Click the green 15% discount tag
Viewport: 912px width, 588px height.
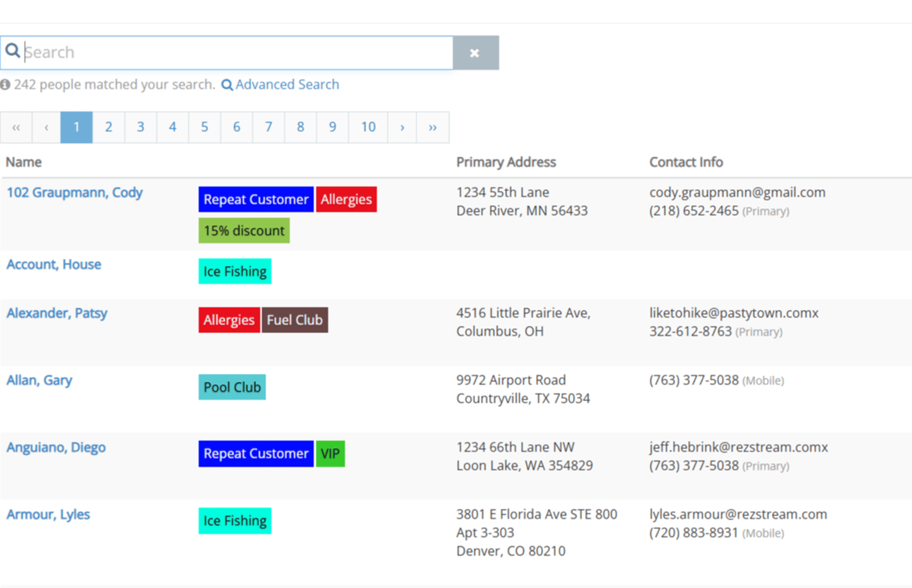[x=244, y=231]
